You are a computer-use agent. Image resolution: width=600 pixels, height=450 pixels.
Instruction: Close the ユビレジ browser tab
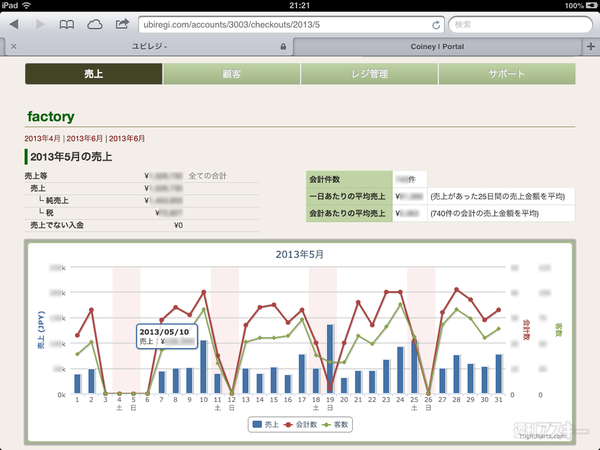pos(14,46)
